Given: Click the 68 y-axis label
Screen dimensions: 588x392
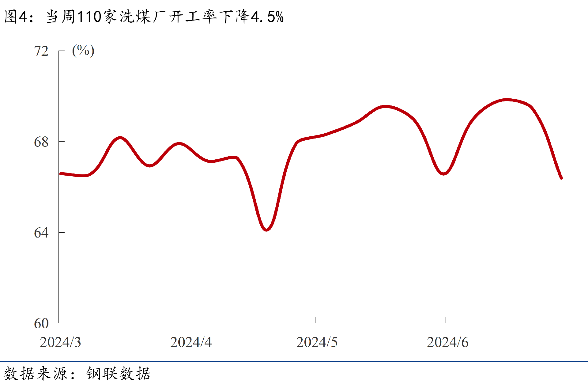Looking at the screenshot, I should [x=41, y=142].
